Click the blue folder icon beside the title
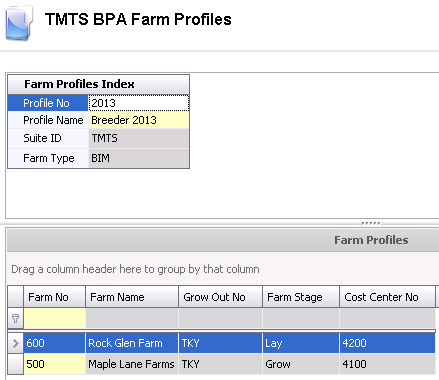Image resolution: width=439 pixels, height=380 pixels. [x=19, y=23]
